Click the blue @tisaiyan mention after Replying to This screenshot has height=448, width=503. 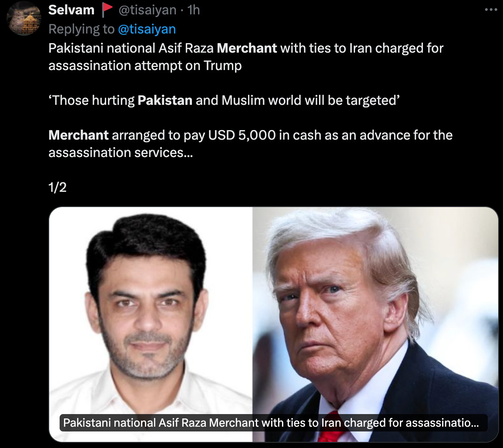pyautogui.click(x=147, y=29)
